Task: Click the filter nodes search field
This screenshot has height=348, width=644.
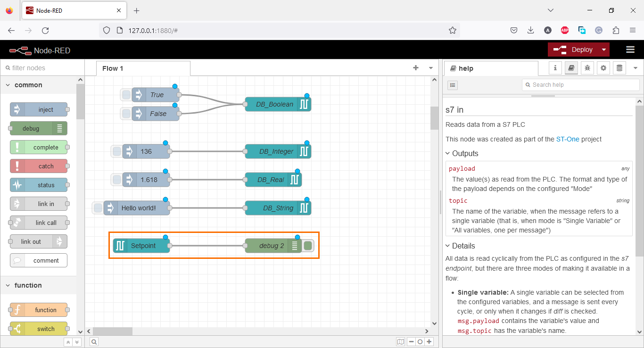Action: [x=42, y=68]
